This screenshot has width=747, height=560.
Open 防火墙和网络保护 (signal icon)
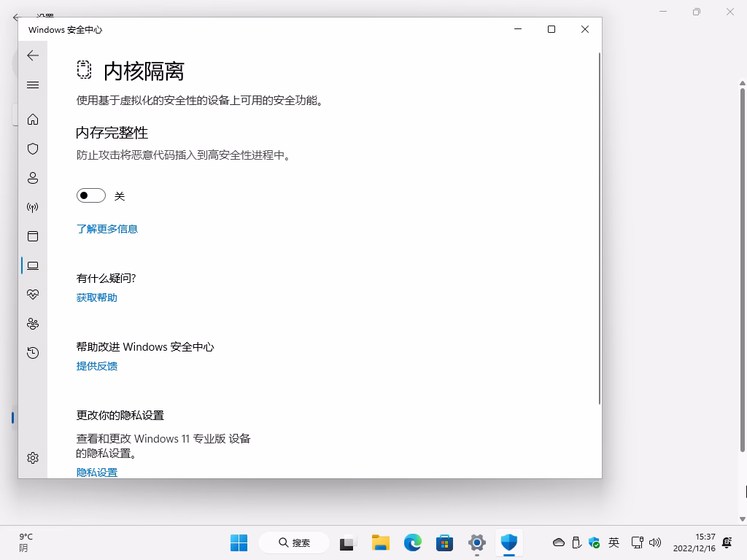(32, 206)
